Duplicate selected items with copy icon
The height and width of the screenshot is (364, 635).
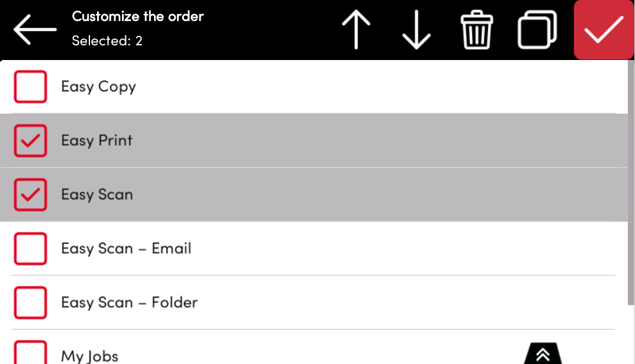pyautogui.click(x=537, y=30)
